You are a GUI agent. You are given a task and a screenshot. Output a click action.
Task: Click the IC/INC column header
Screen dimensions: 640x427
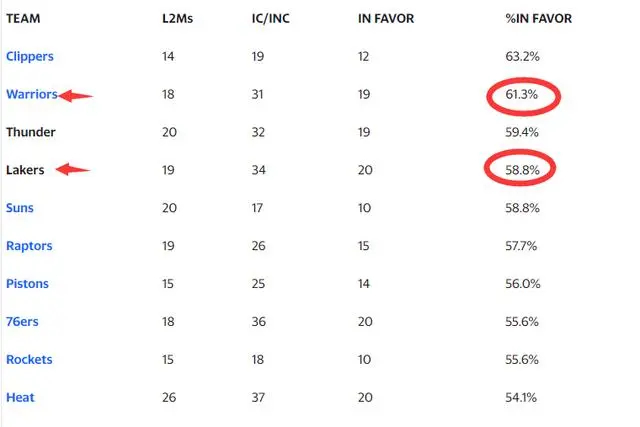pos(272,19)
